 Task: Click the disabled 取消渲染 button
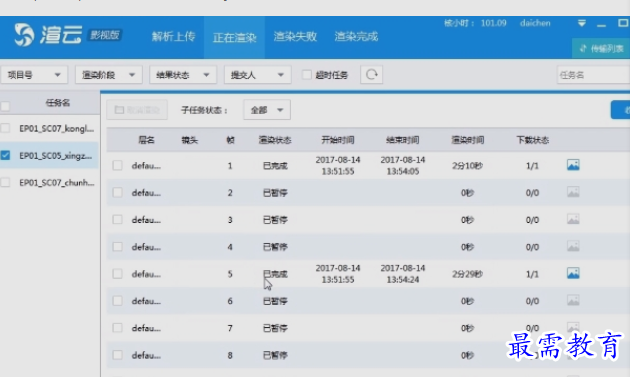[x=137, y=110]
